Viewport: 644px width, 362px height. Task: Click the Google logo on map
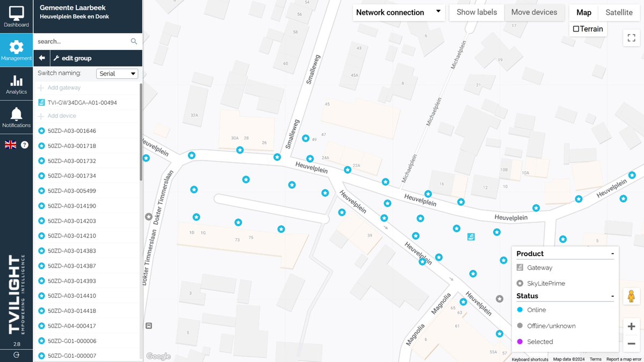158,357
